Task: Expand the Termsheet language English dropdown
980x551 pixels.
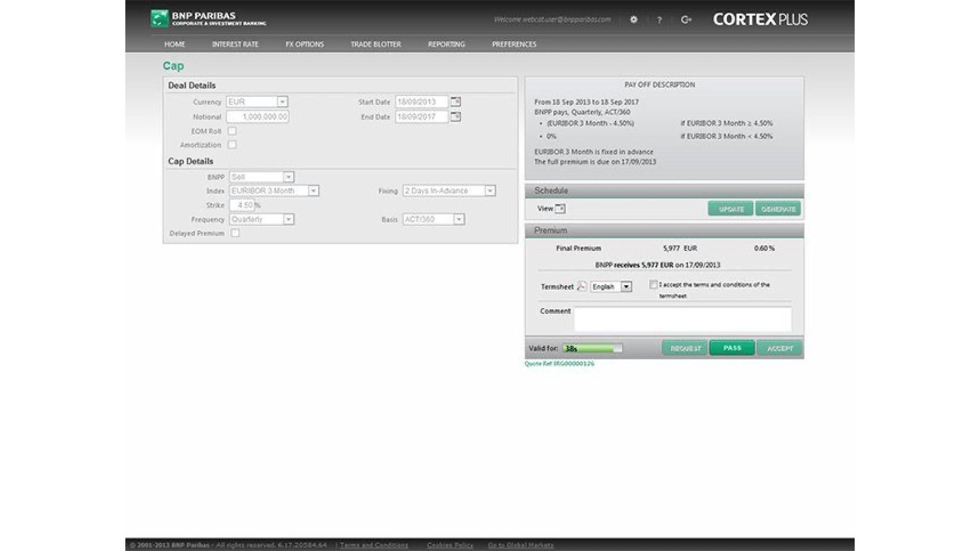Action: (626, 287)
